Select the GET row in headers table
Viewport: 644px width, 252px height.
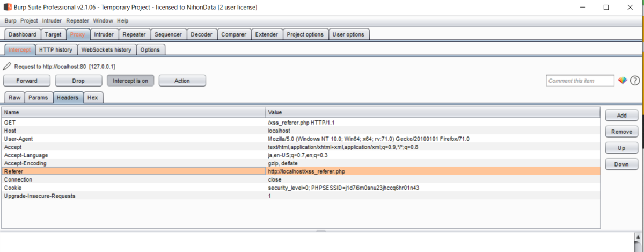301,123
